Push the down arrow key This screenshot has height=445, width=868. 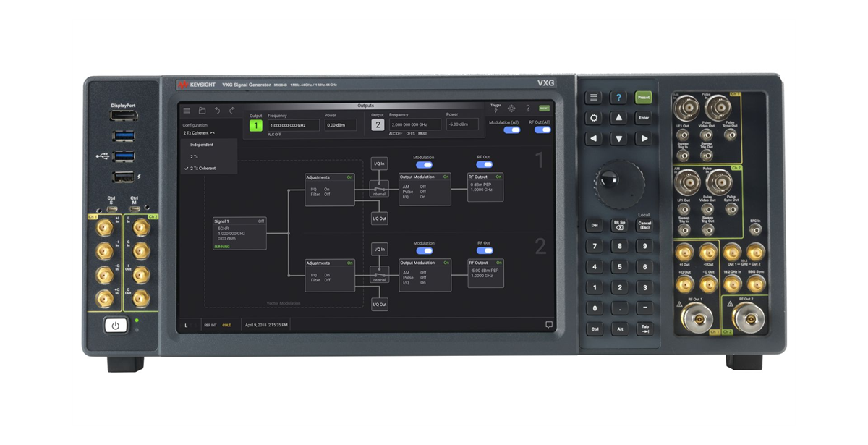coord(618,138)
